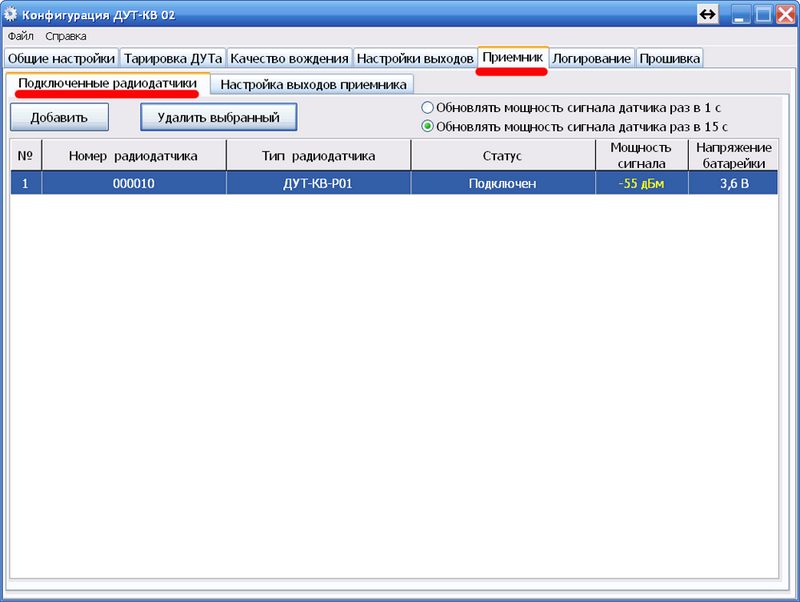Viewport: 800px width, 602px height.
Task: Open the Файл menu
Action: click(20, 36)
